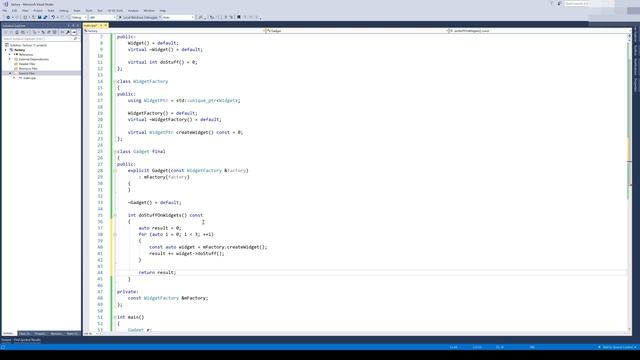Expand the External Dependencies node
640x360 pixels.
click(10, 59)
